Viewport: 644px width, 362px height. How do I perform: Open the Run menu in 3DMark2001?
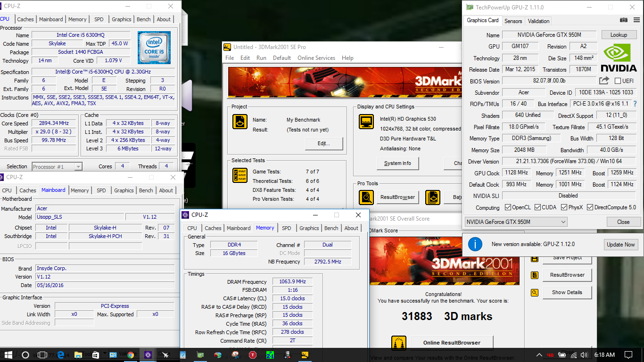[x=261, y=58]
